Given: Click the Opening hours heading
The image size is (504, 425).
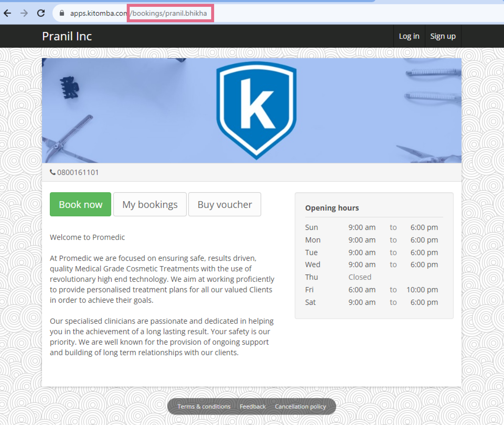Looking at the screenshot, I should coord(332,208).
